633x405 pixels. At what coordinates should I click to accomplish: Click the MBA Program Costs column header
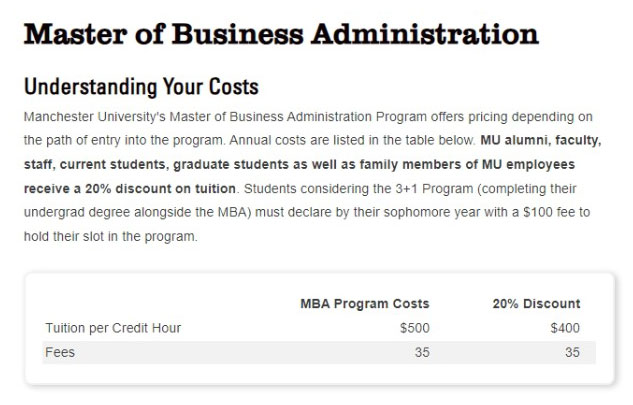tap(365, 304)
